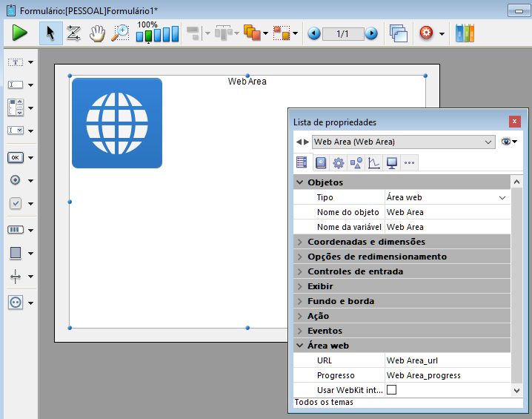Select the OK button object tool
The image size is (532, 419).
[16, 157]
